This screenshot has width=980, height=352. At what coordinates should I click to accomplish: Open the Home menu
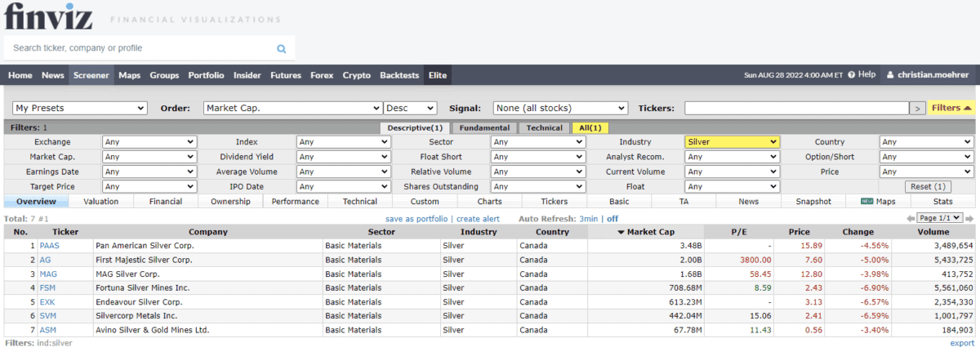(20, 75)
